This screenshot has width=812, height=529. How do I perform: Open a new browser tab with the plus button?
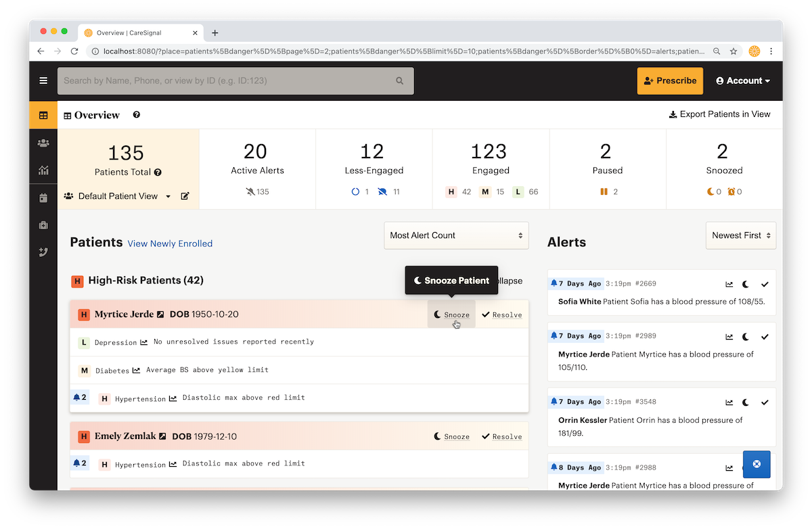pos(215,32)
